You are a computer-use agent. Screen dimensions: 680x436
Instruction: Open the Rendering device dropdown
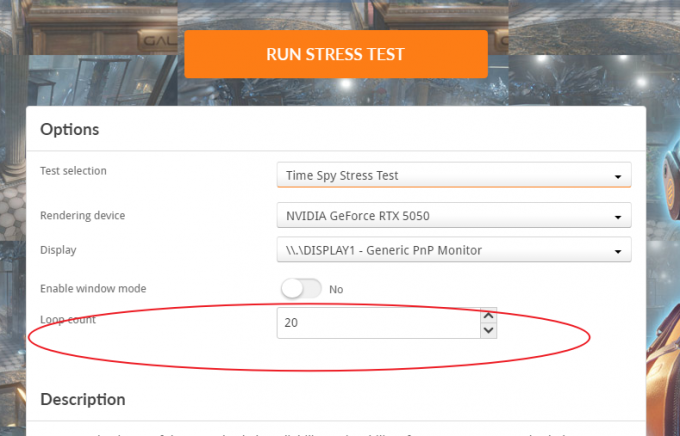click(x=454, y=215)
